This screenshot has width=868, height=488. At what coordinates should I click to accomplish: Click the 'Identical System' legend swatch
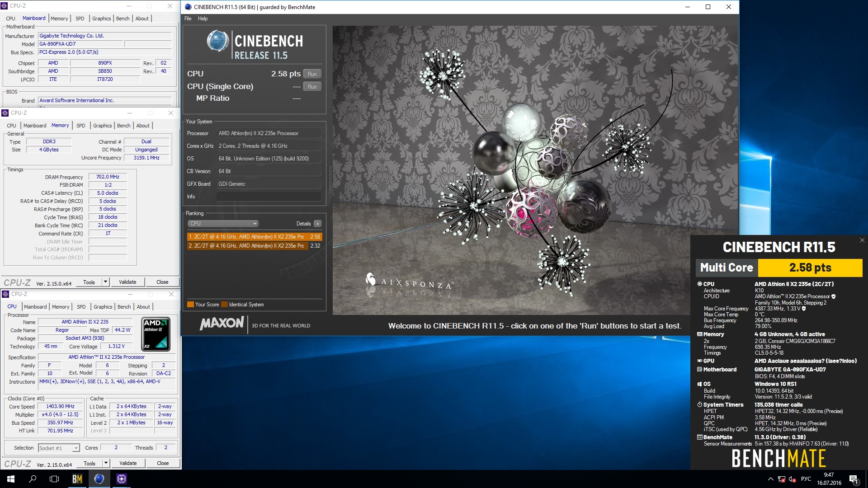[x=224, y=305]
